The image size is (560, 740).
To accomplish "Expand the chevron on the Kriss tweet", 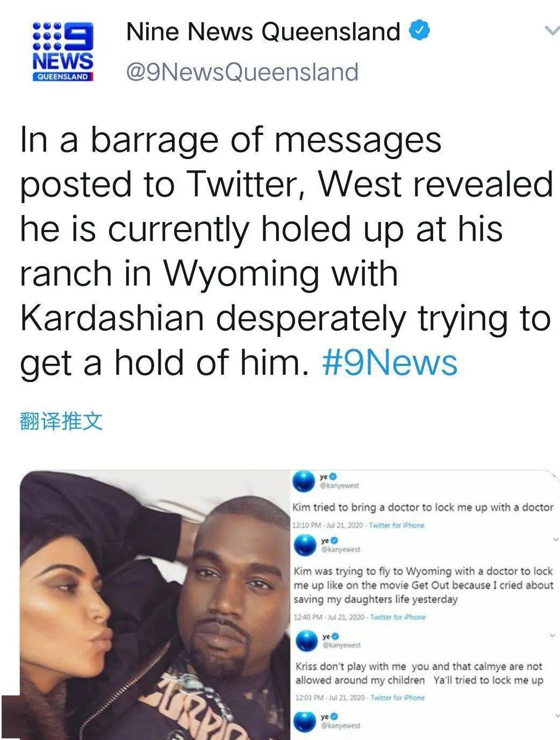I will click(552, 635).
